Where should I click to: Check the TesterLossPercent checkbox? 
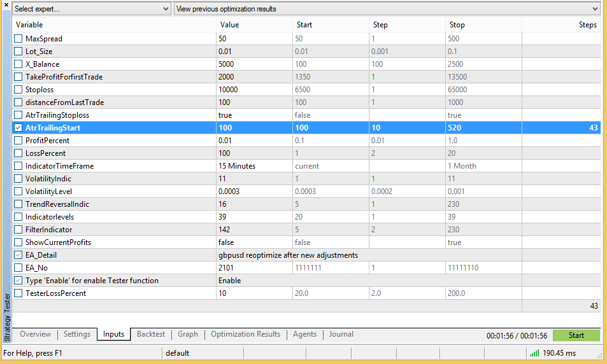coord(18,293)
